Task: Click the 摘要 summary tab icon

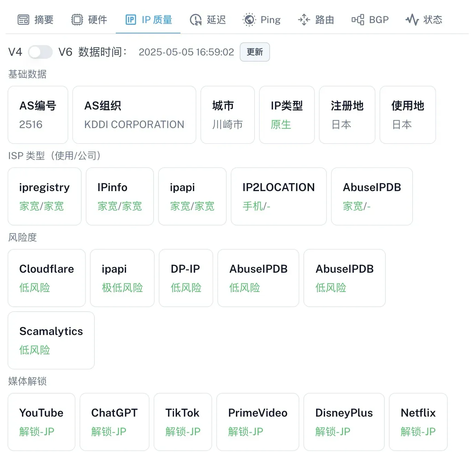Action: (23, 20)
